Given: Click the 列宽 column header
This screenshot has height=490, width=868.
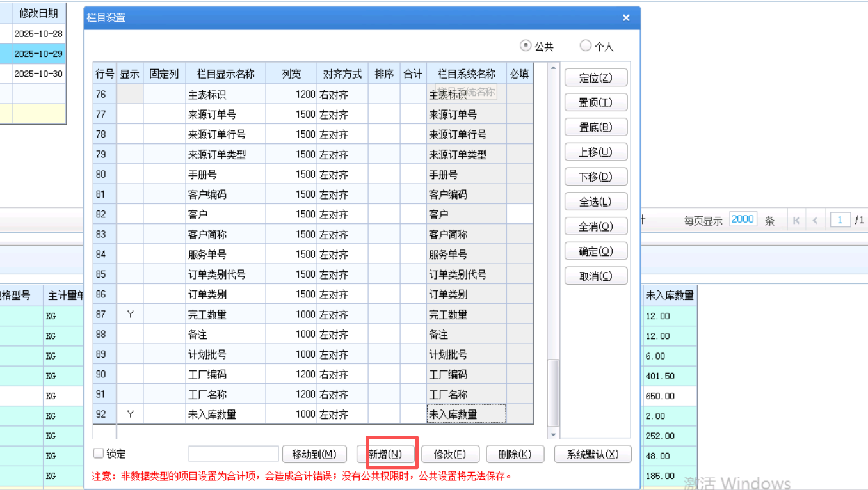Looking at the screenshot, I should point(291,74).
